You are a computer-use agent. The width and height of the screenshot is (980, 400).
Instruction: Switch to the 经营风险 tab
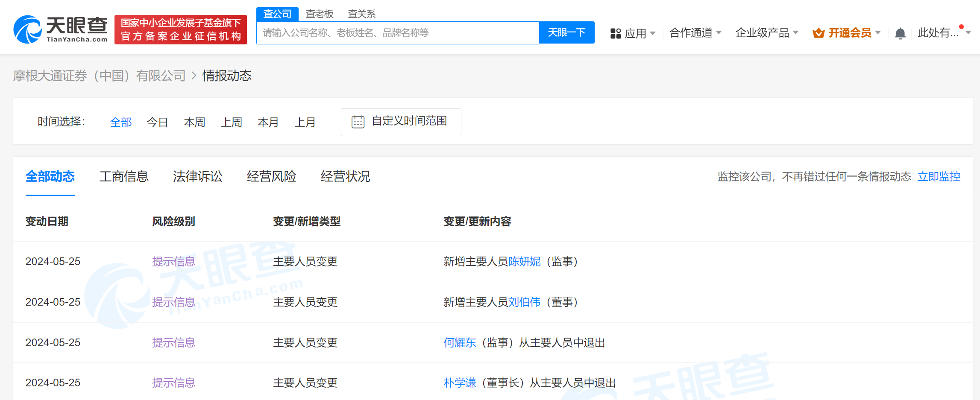272,176
